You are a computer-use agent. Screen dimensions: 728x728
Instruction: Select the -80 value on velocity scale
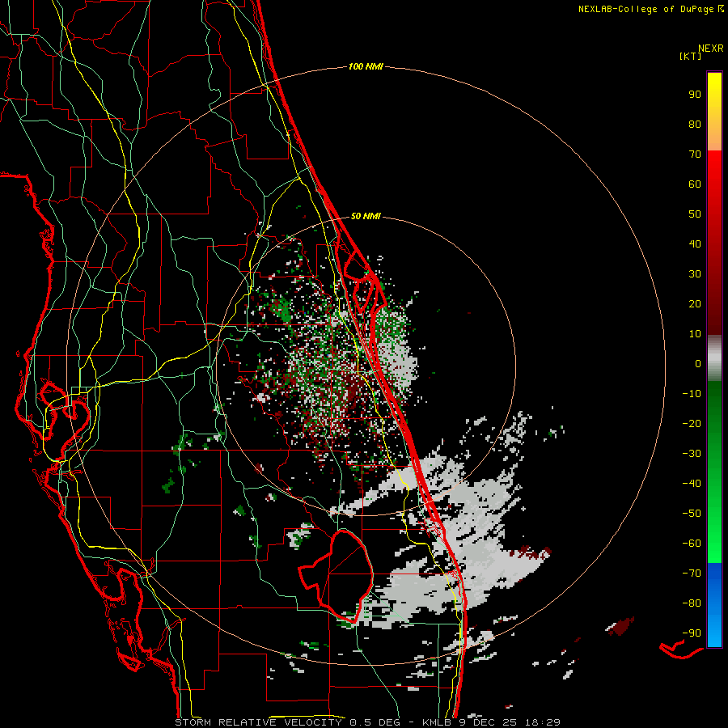[692, 603]
